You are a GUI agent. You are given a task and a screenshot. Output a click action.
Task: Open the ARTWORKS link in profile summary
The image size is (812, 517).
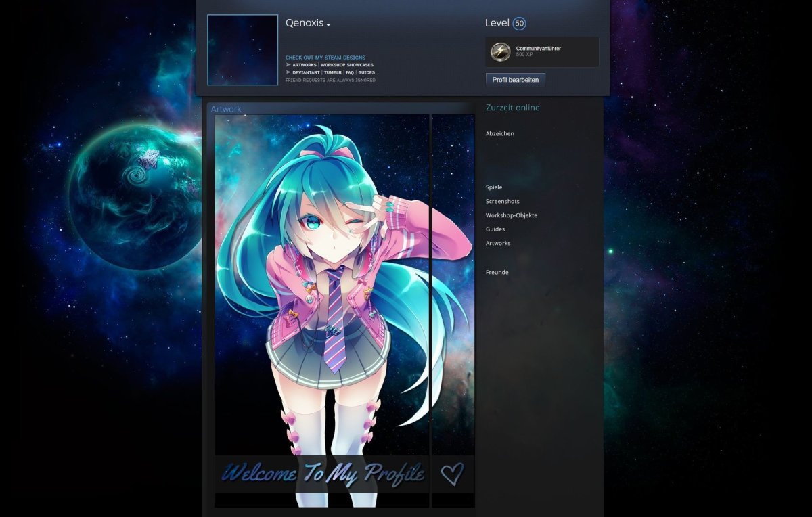coord(304,65)
